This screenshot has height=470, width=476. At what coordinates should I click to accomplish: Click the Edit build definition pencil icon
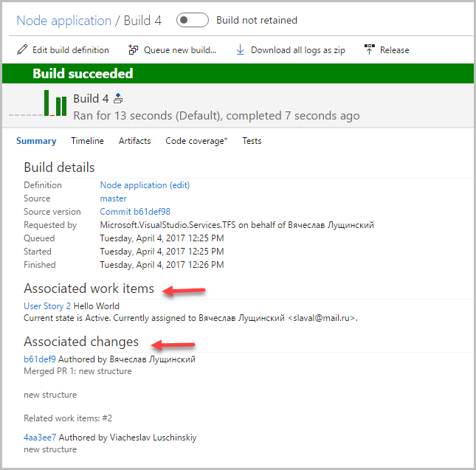(x=22, y=50)
